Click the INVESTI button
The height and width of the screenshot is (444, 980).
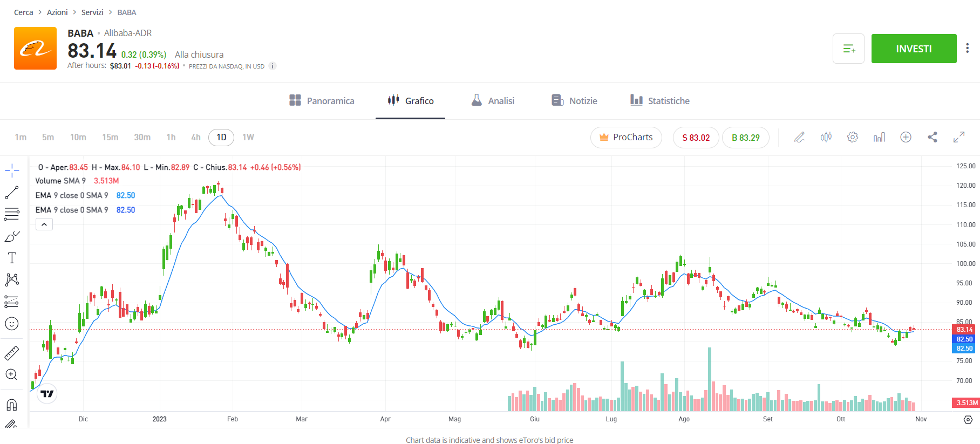coord(914,49)
